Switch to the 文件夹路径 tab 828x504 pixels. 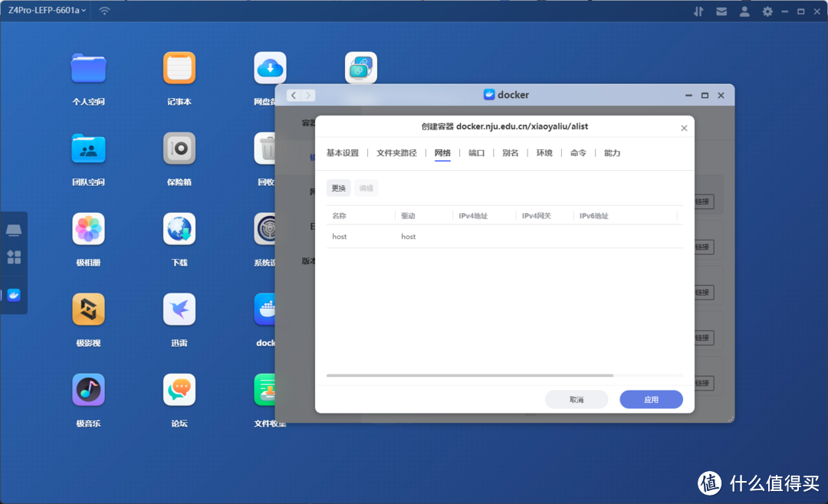click(396, 153)
